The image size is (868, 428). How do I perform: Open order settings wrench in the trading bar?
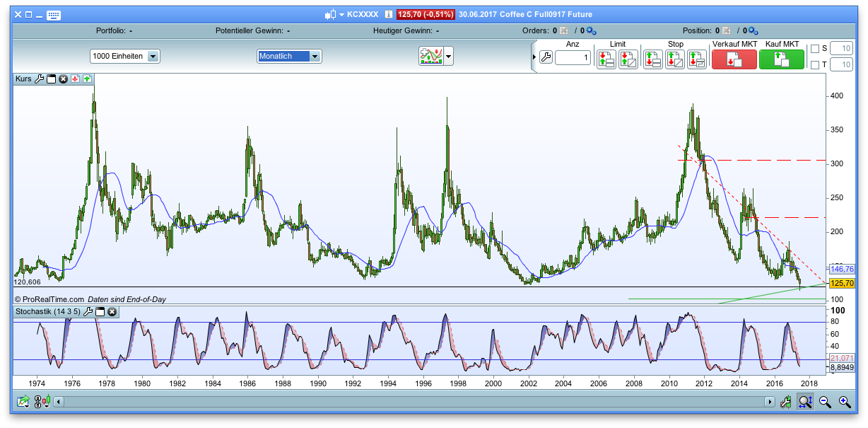[x=545, y=57]
